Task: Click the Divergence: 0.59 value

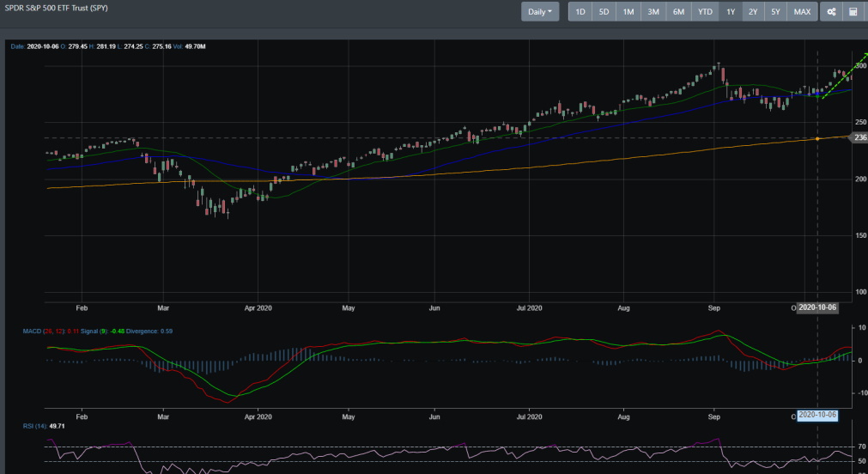Action: click(149, 331)
